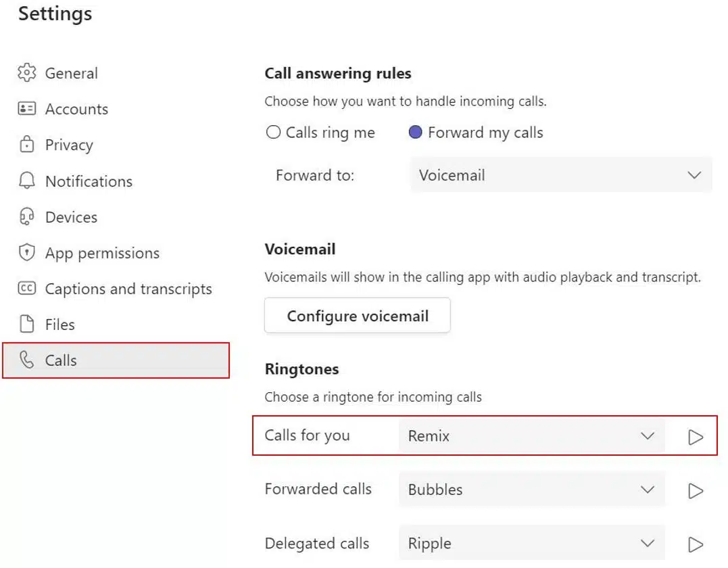Click the Call answering rules heading

(338, 74)
